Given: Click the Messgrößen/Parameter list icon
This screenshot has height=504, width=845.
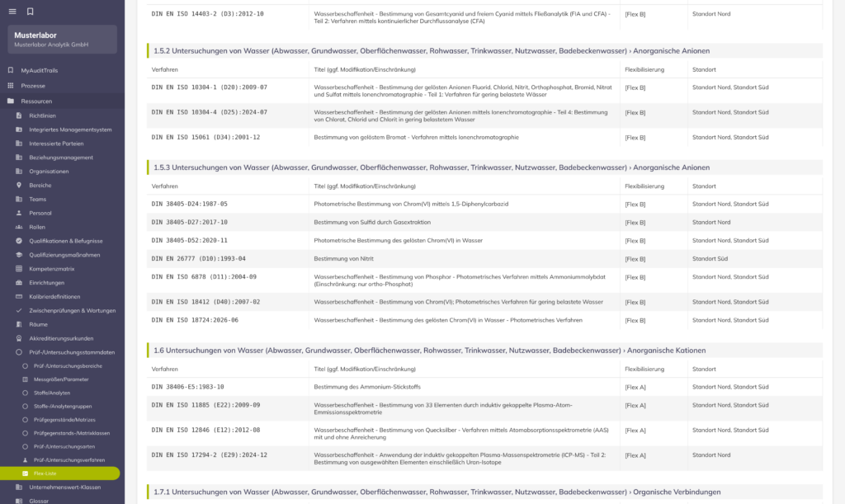Looking at the screenshot, I should (25, 379).
